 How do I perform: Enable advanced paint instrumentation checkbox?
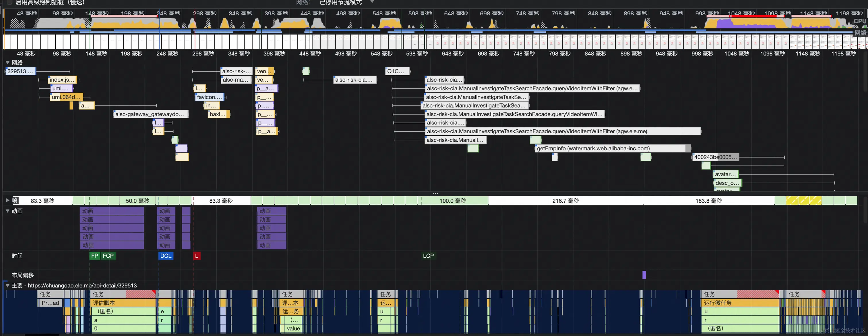[x=9, y=2]
